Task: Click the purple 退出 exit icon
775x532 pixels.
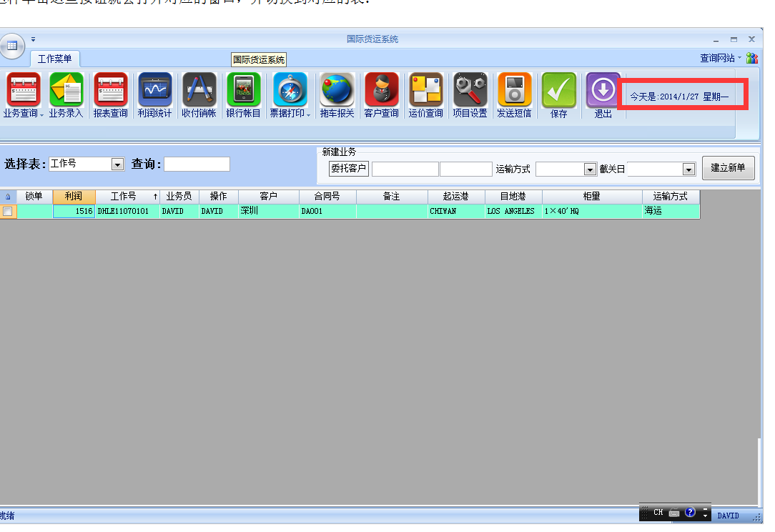Action: 603,90
